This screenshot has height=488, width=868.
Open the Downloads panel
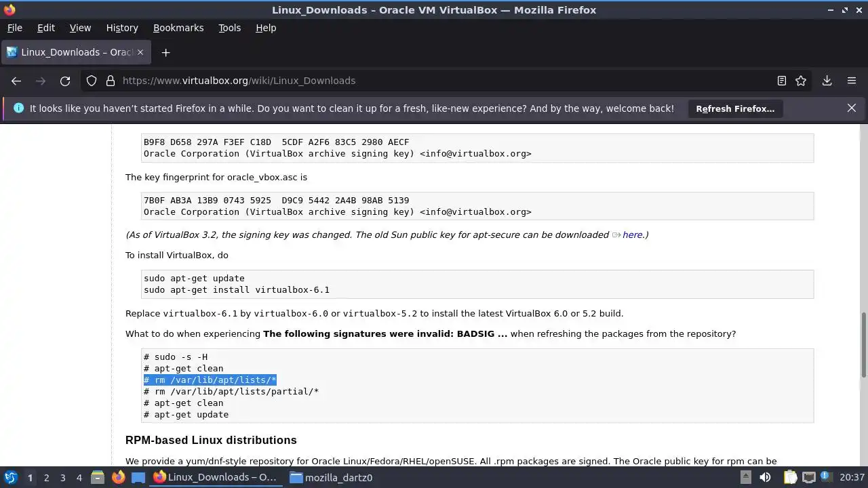(827, 81)
